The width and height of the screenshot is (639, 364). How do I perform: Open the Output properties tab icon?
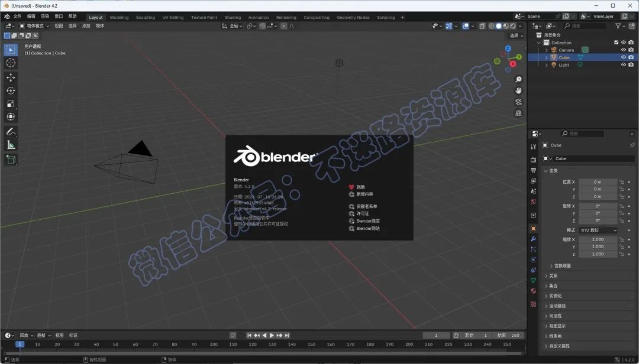point(533,170)
